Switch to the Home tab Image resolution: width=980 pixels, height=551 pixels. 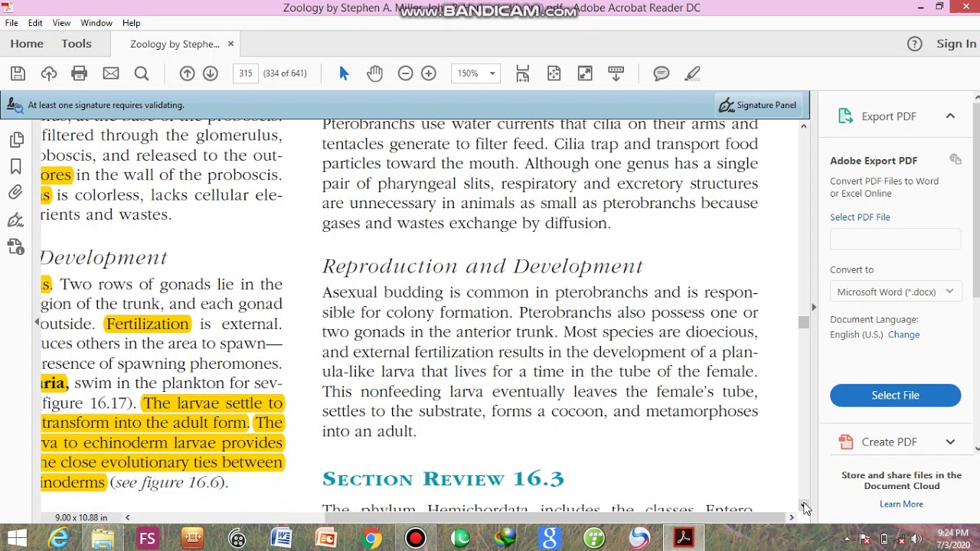[27, 44]
